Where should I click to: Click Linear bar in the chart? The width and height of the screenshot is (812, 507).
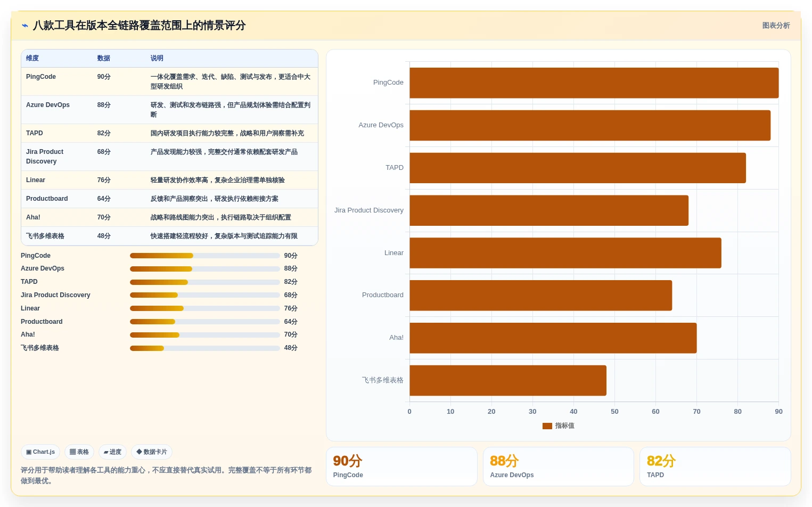565,253
